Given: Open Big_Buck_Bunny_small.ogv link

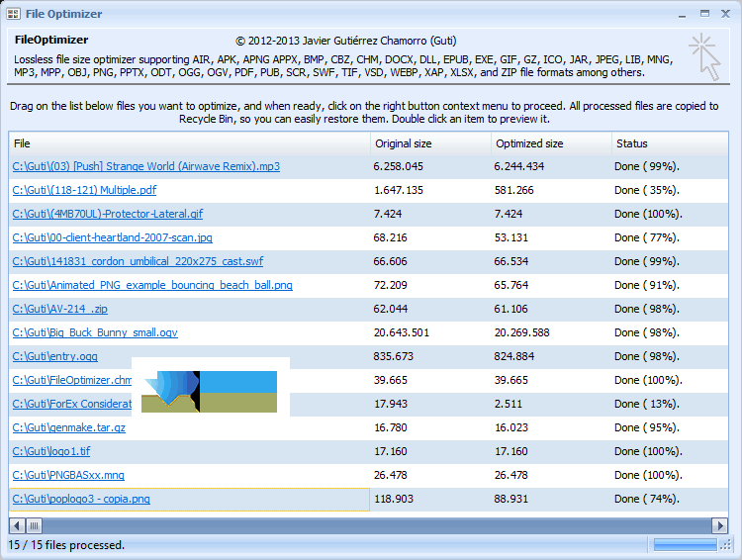Looking at the screenshot, I should coord(95,332).
